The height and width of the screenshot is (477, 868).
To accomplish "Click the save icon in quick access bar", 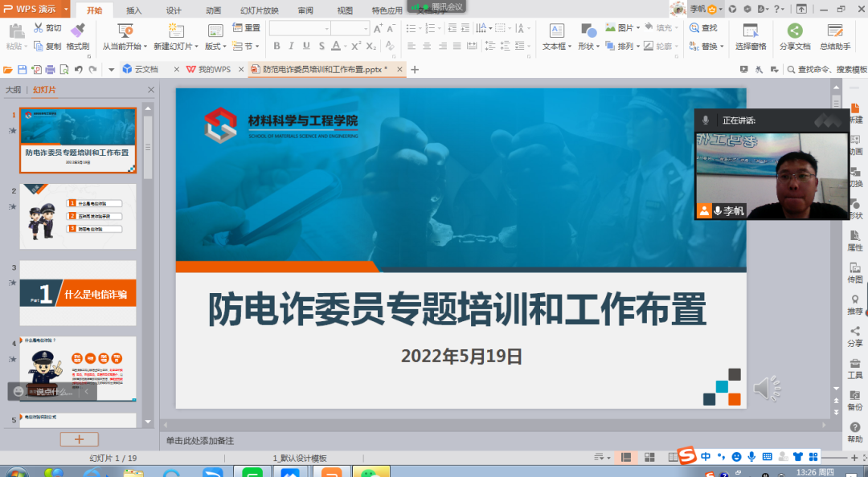I will (23, 70).
